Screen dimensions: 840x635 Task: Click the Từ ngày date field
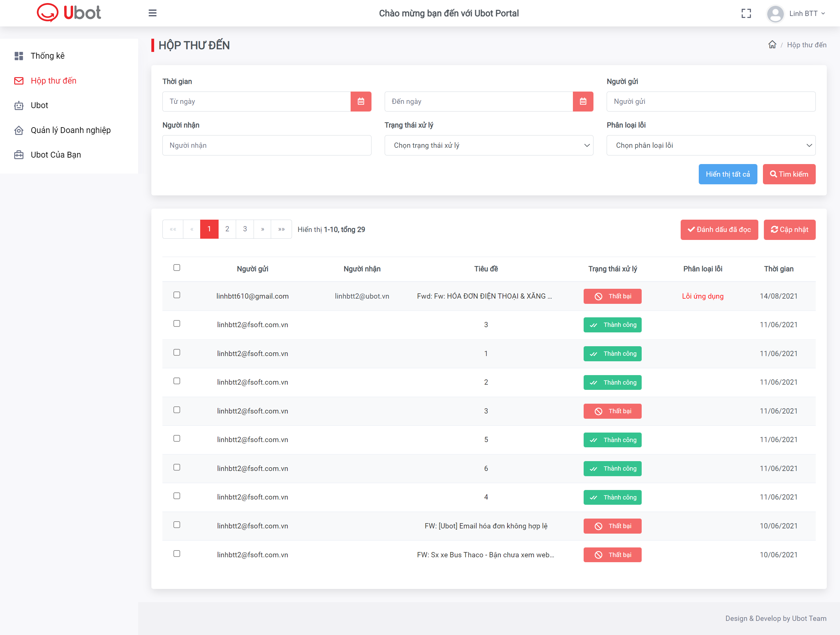point(256,101)
